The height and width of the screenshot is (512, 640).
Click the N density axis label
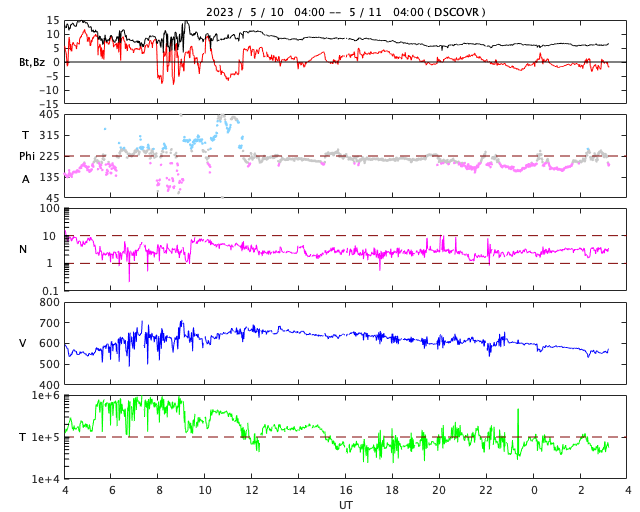coord(23,249)
